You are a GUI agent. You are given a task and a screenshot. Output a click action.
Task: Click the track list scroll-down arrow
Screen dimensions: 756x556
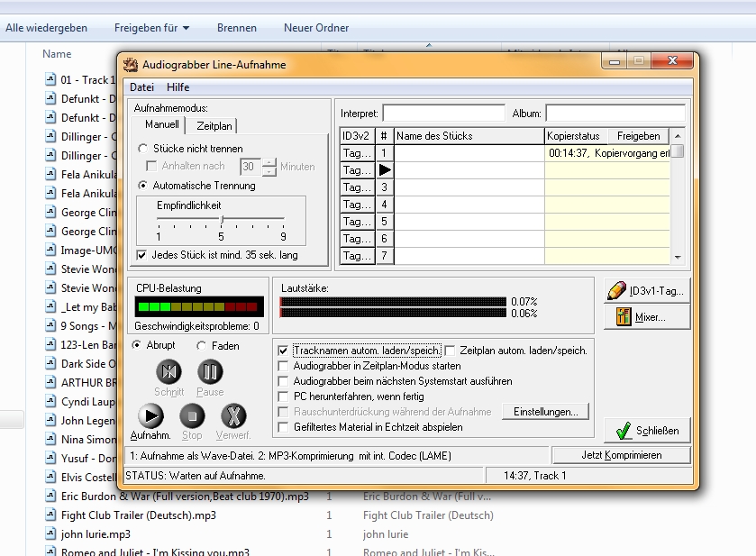tap(678, 258)
